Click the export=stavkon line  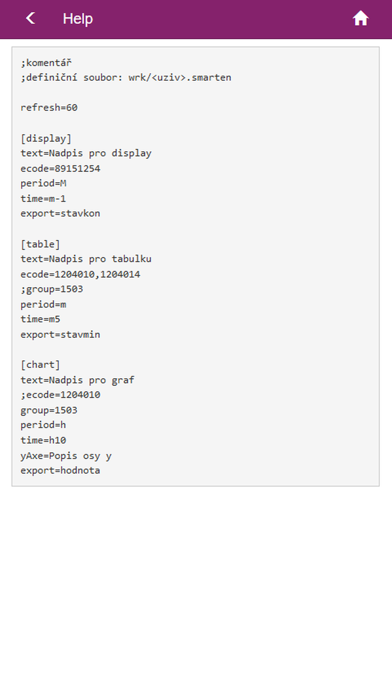(x=60, y=214)
